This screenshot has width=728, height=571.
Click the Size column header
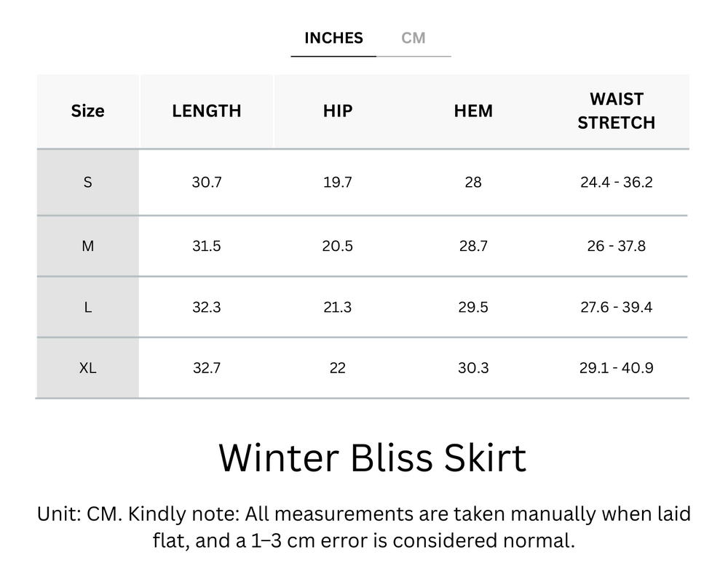[x=87, y=111]
